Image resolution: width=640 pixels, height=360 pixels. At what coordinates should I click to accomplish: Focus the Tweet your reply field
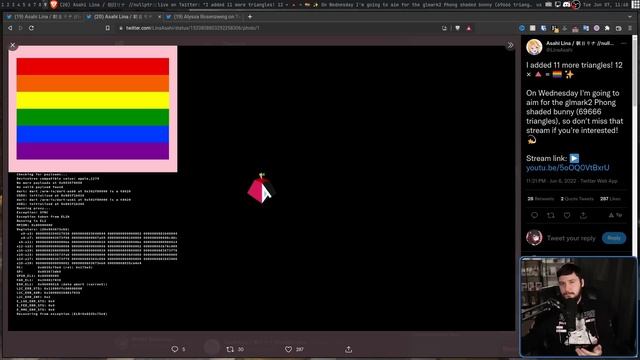click(571, 238)
